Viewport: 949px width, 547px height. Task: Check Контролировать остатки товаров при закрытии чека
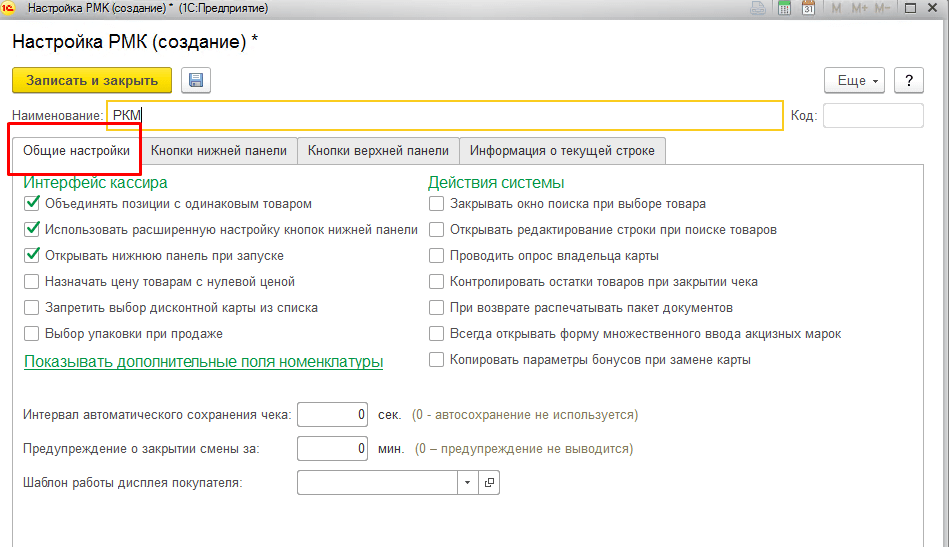pos(436,282)
